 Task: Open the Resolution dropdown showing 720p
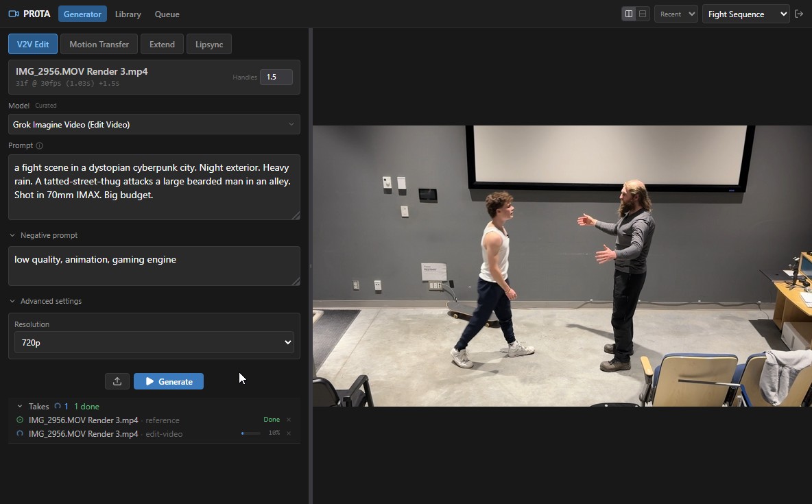pos(154,342)
